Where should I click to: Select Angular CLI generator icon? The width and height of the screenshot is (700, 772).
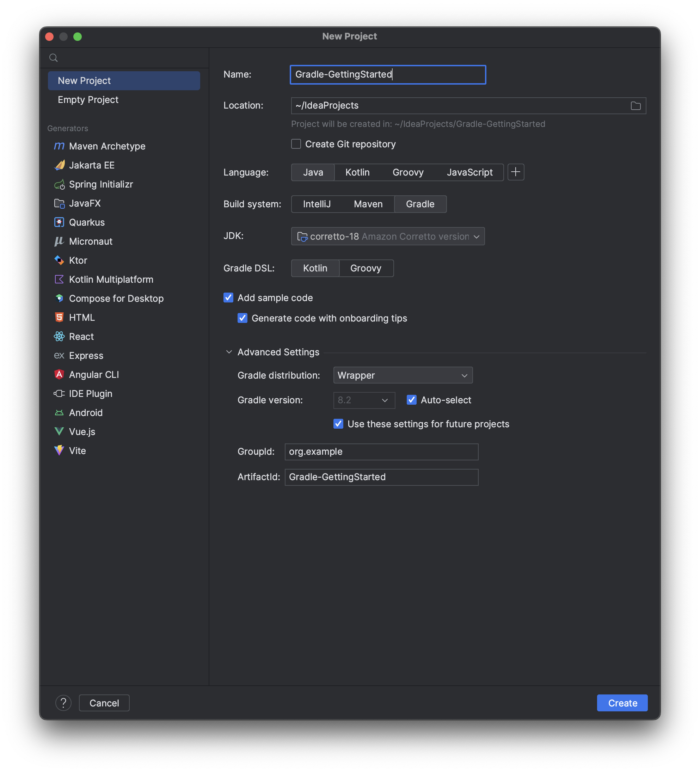click(x=59, y=374)
